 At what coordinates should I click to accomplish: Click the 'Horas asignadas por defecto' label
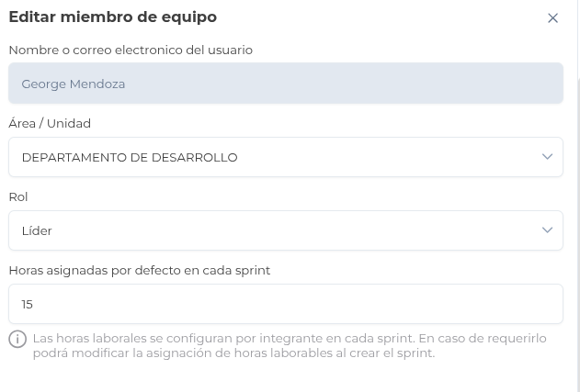point(140,270)
